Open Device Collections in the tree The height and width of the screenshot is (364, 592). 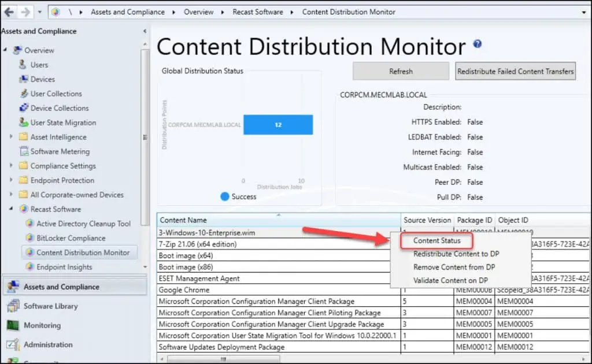pos(60,108)
